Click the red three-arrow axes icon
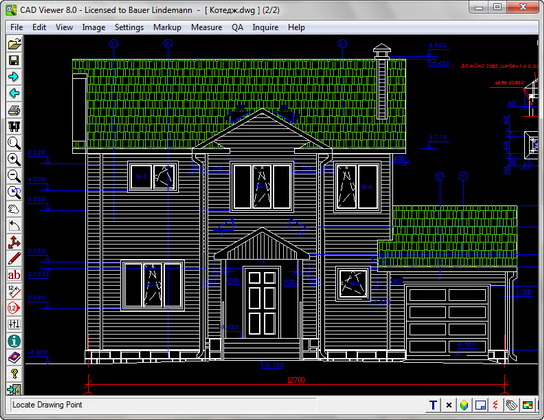Image resolution: width=544 pixels, height=420 pixels. (x=14, y=242)
